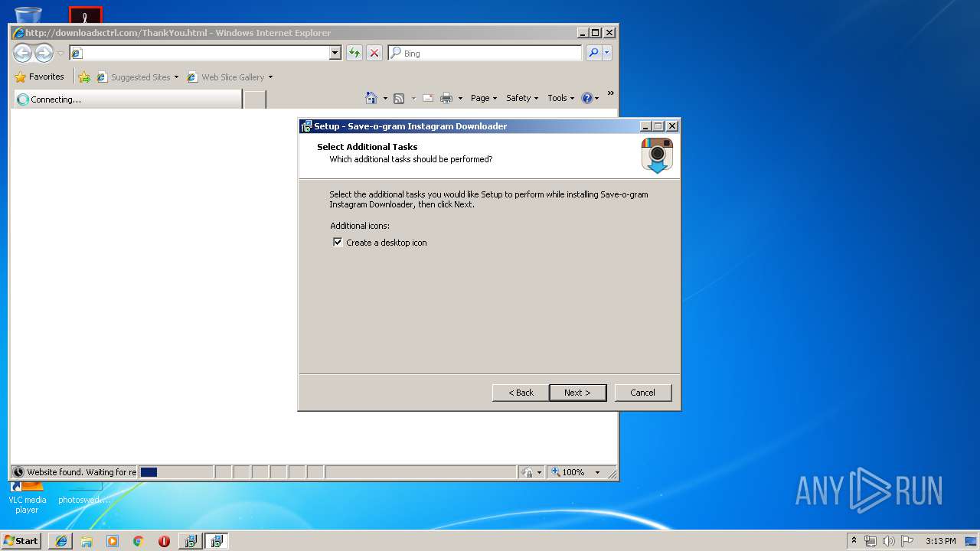Click Add to Favorites Bar icon
The width and height of the screenshot is (980, 551).
(84, 77)
